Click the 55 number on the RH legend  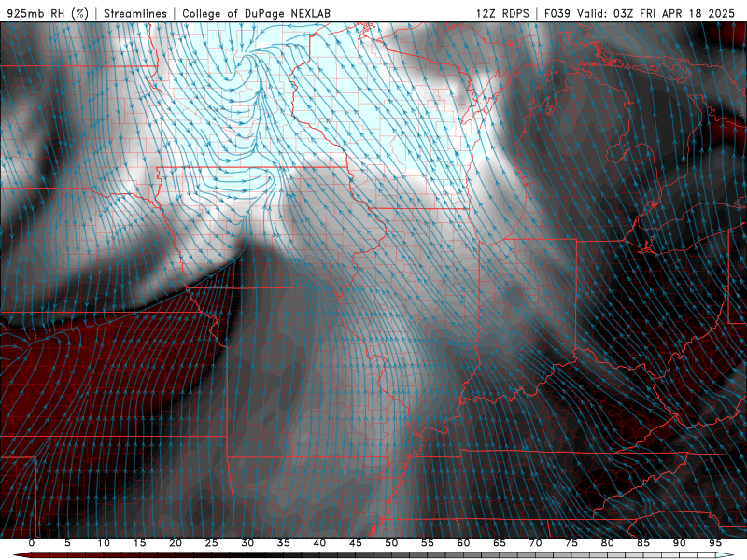tap(428, 543)
